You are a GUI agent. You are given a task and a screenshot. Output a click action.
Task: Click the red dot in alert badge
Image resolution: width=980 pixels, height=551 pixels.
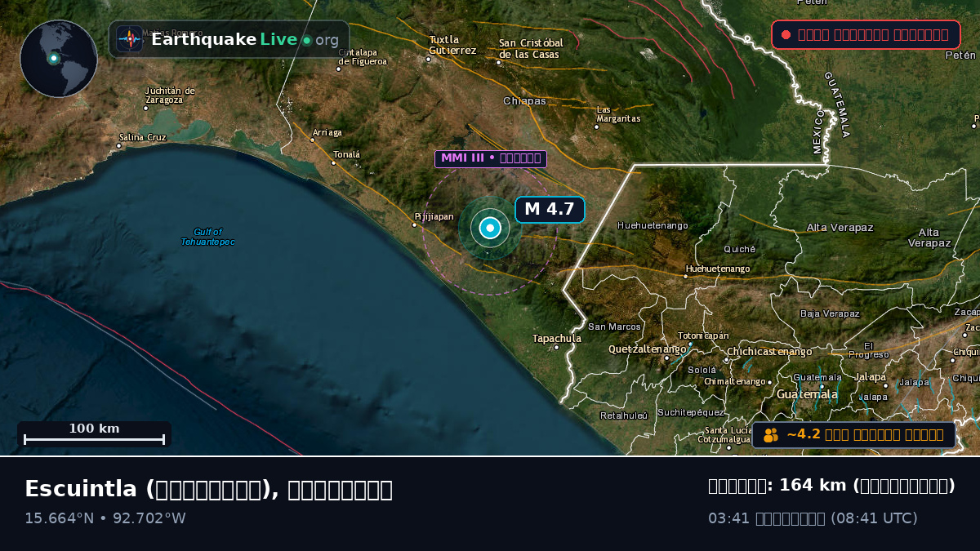tap(786, 34)
